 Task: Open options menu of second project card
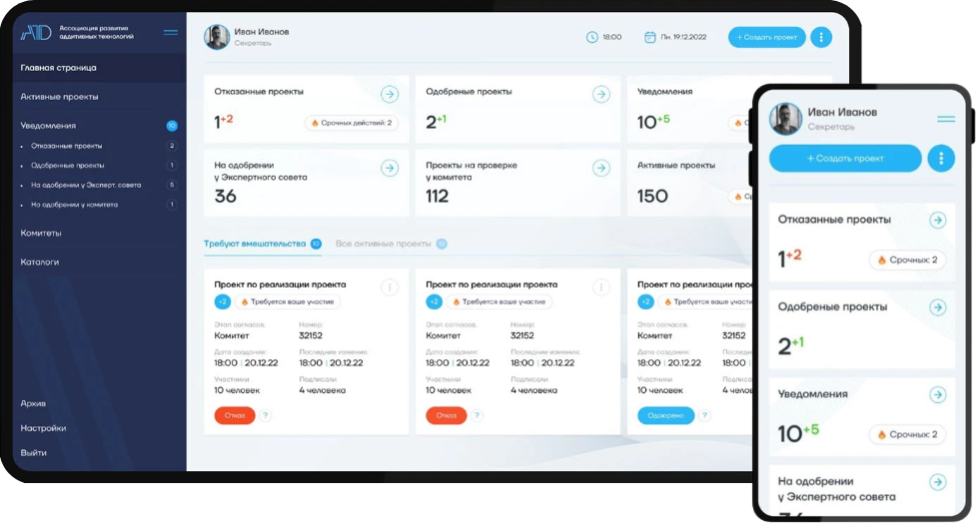coord(601,287)
